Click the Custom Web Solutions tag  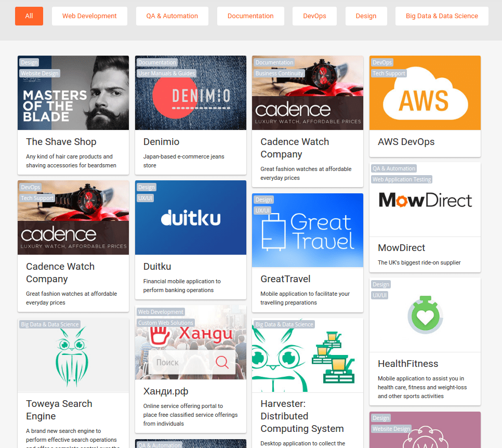pos(166,323)
